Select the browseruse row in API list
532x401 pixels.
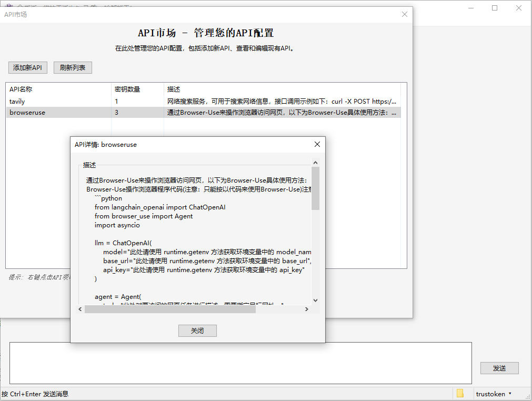203,112
